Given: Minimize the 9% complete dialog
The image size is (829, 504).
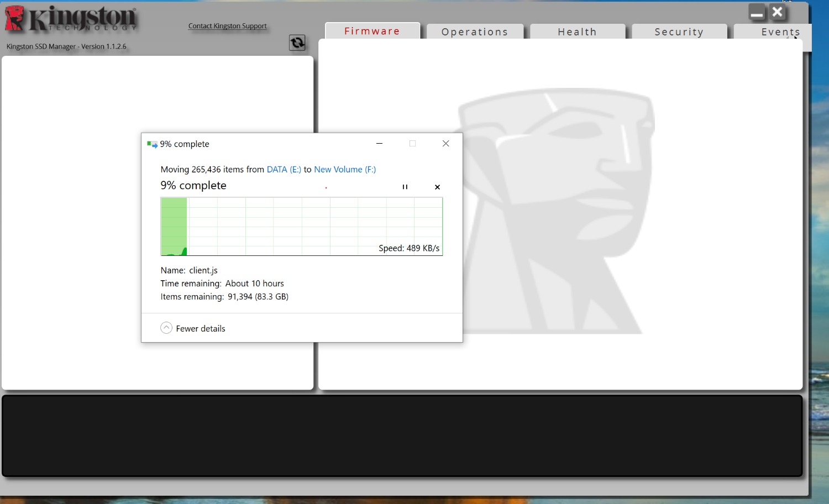Looking at the screenshot, I should [379, 144].
